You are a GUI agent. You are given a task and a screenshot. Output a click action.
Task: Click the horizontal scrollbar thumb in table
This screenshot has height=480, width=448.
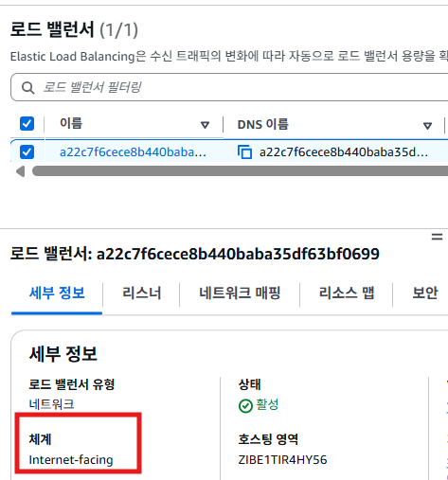(x=240, y=171)
